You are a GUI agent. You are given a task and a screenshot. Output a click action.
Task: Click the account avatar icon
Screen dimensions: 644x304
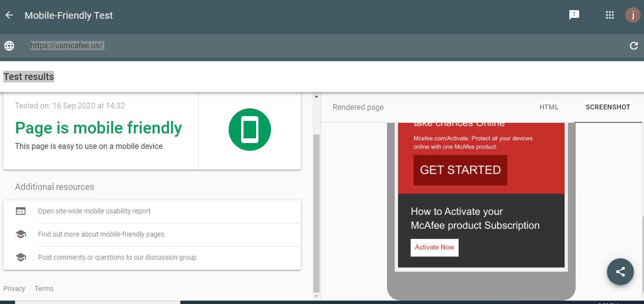632,15
